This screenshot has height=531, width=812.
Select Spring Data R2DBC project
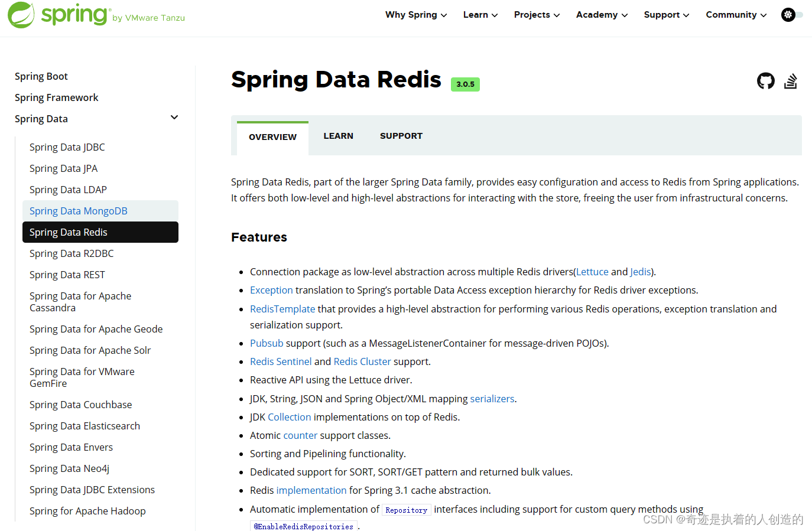72,253
